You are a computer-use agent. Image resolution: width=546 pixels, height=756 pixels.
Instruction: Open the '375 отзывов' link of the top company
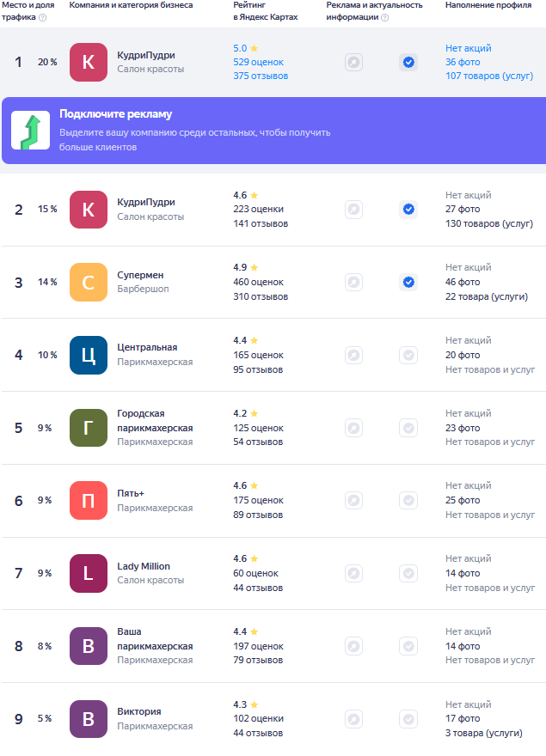261,76
